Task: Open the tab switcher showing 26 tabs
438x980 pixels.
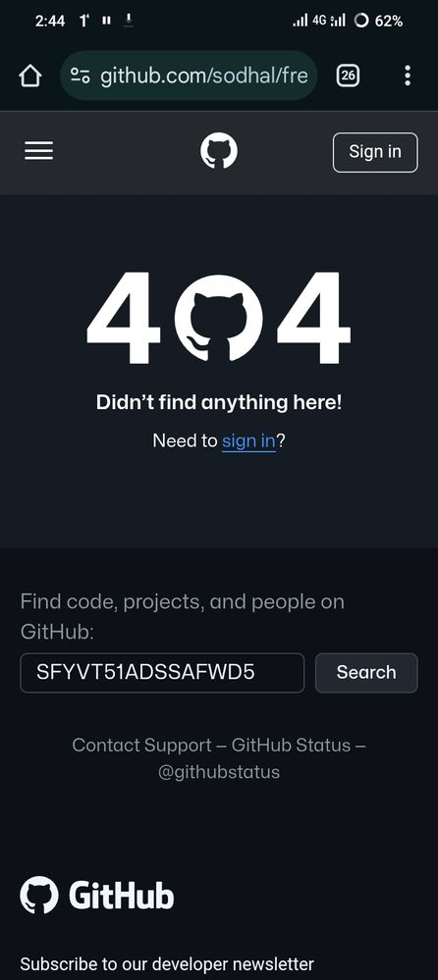Action: click(x=348, y=77)
